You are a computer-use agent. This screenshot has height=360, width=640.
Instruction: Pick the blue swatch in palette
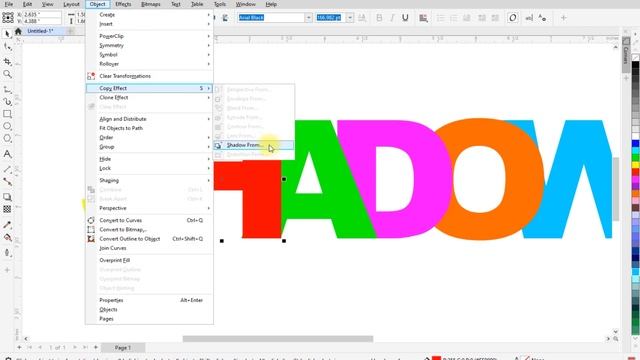tap(636, 144)
